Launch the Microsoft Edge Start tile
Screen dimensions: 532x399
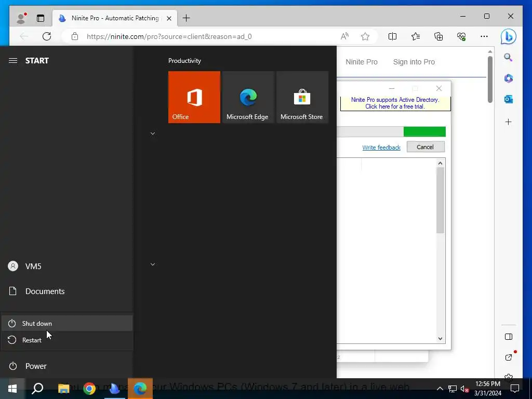(248, 97)
